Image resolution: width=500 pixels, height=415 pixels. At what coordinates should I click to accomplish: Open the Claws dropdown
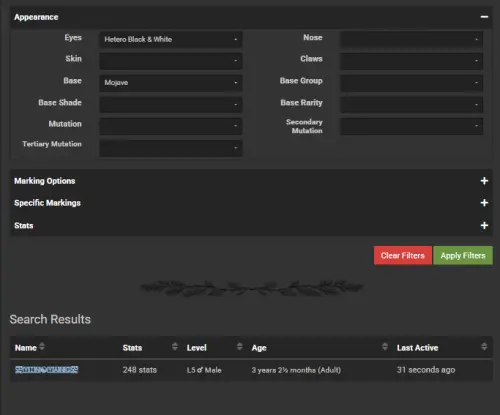pos(411,61)
